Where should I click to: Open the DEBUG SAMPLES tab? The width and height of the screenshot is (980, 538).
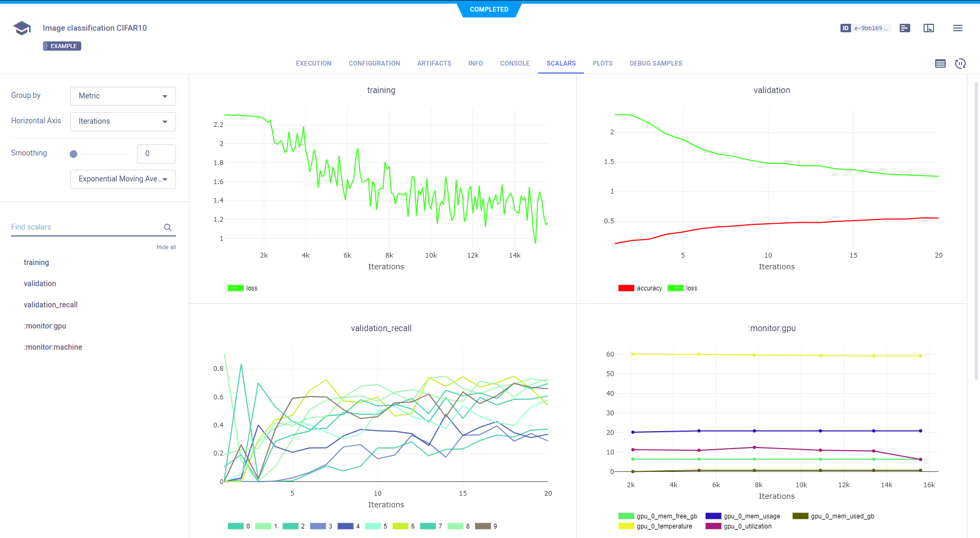655,63
